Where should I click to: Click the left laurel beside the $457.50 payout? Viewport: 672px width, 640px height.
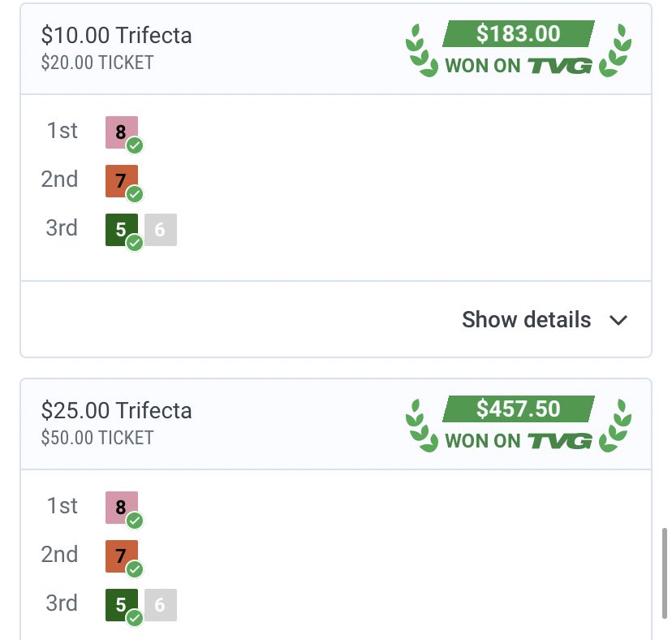coord(419,425)
